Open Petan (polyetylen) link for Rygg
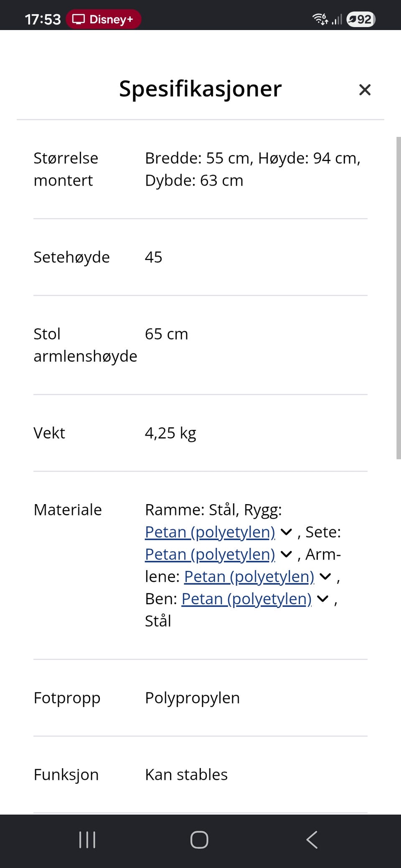Viewport: 401px width, 868px height. [x=210, y=532]
